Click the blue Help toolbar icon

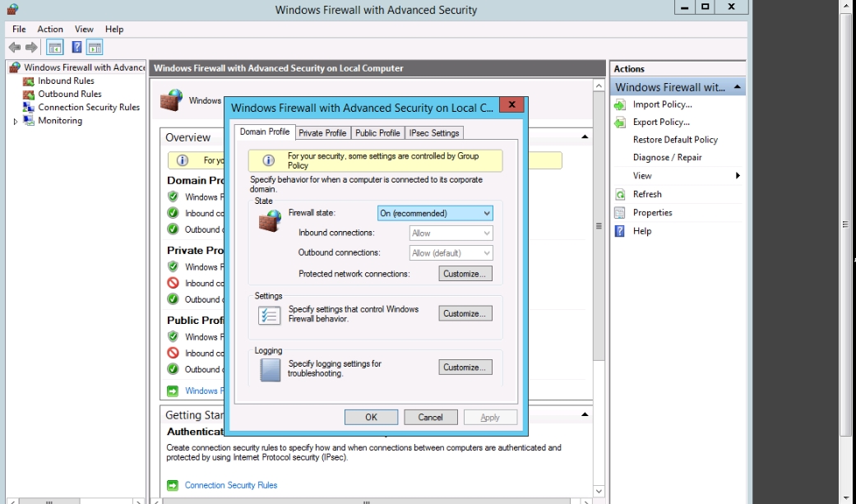point(77,48)
